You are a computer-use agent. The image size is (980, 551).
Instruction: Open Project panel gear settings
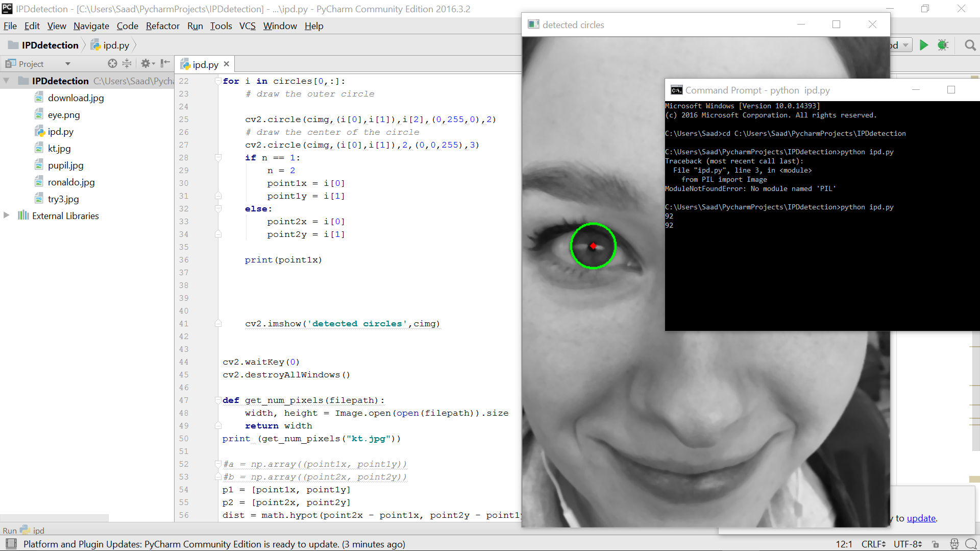146,63
